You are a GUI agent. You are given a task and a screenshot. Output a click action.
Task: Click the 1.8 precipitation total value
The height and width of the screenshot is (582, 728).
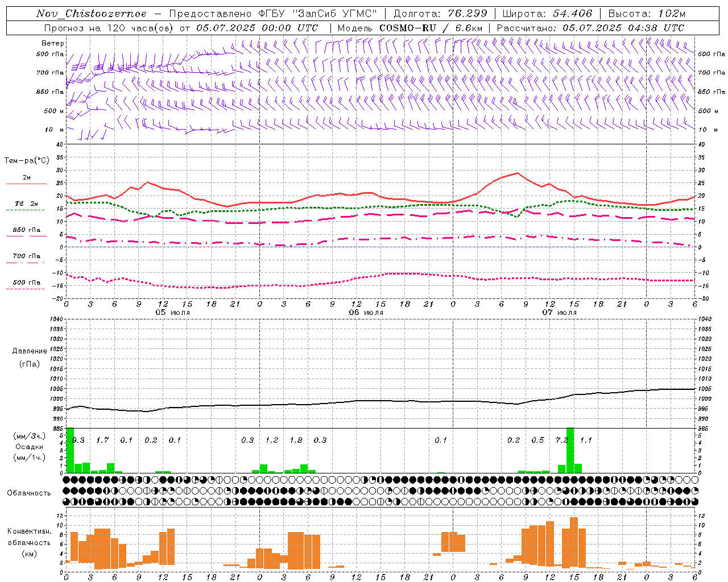click(296, 440)
